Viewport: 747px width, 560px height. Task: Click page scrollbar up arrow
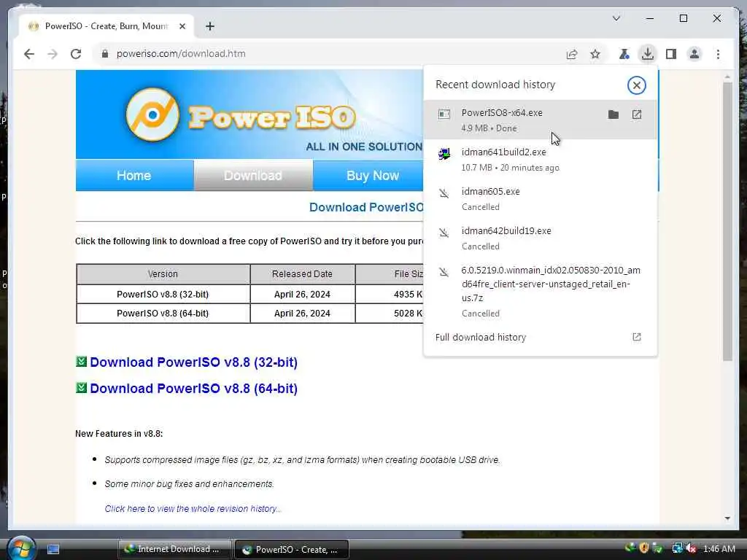[727, 77]
